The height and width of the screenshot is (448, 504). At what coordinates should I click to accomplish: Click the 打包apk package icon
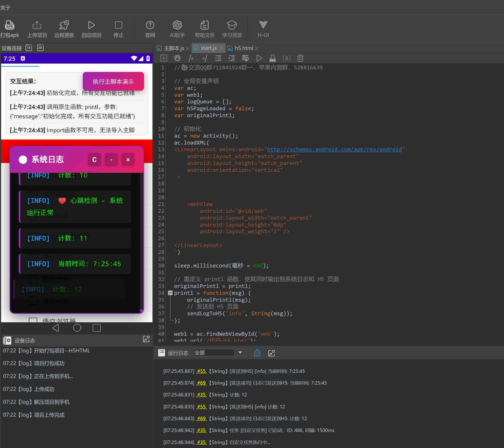(9, 25)
